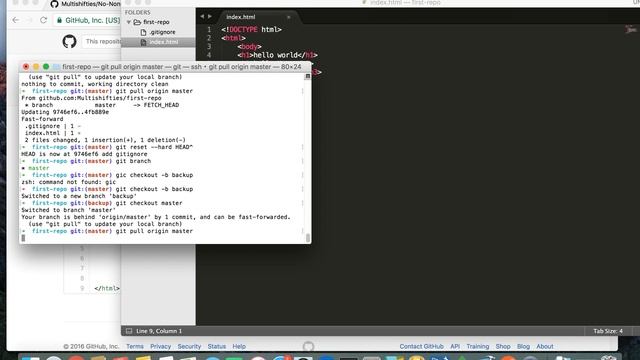The image size is (640, 360).
Task: Focus the GitHub 'This repository' search field
Action: point(102,41)
